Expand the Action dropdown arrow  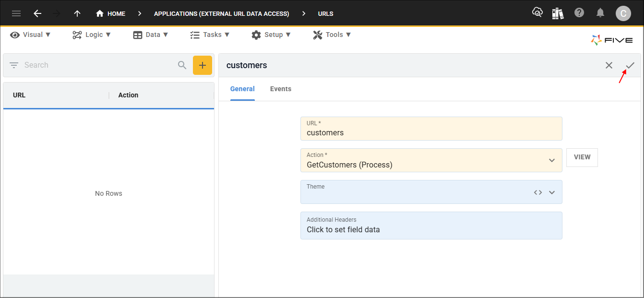coord(552,160)
